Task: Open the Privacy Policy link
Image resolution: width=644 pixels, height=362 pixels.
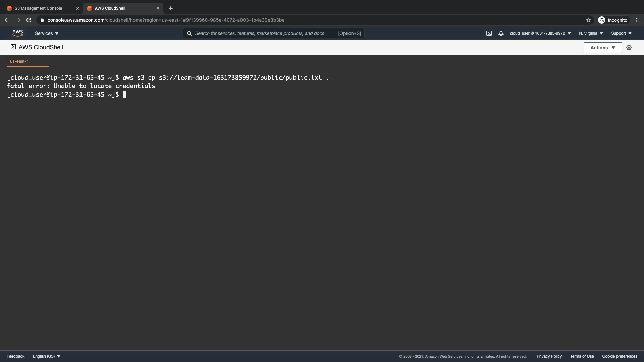Action: point(549,356)
